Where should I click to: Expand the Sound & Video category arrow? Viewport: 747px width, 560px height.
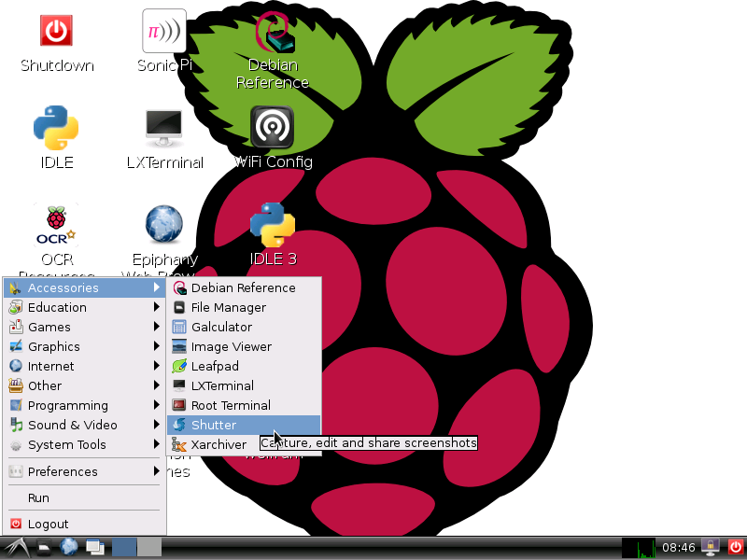(x=156, y=425)
